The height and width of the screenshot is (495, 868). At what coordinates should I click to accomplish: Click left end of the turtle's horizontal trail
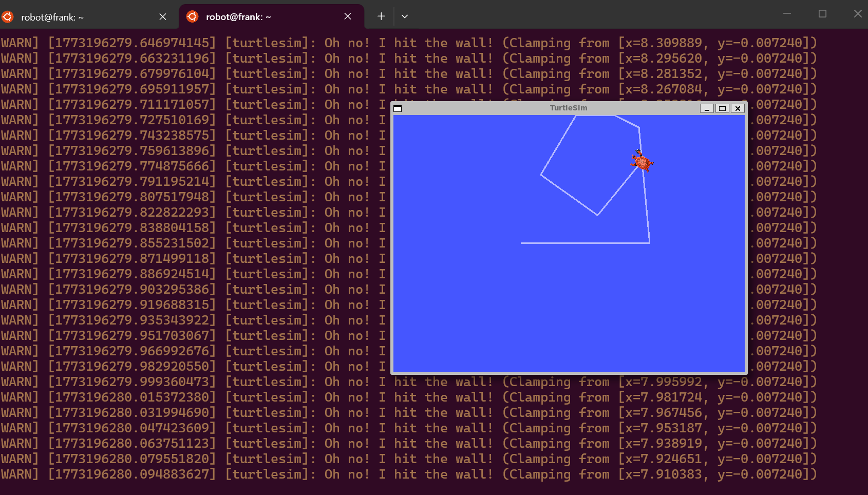point(522,243)
